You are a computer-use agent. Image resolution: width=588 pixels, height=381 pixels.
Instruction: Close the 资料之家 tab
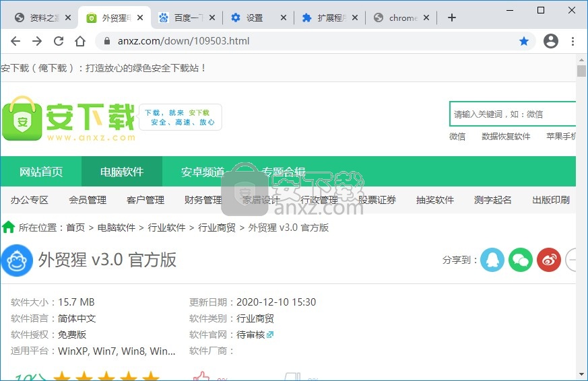pyautogui.click(x=68, y=18)
